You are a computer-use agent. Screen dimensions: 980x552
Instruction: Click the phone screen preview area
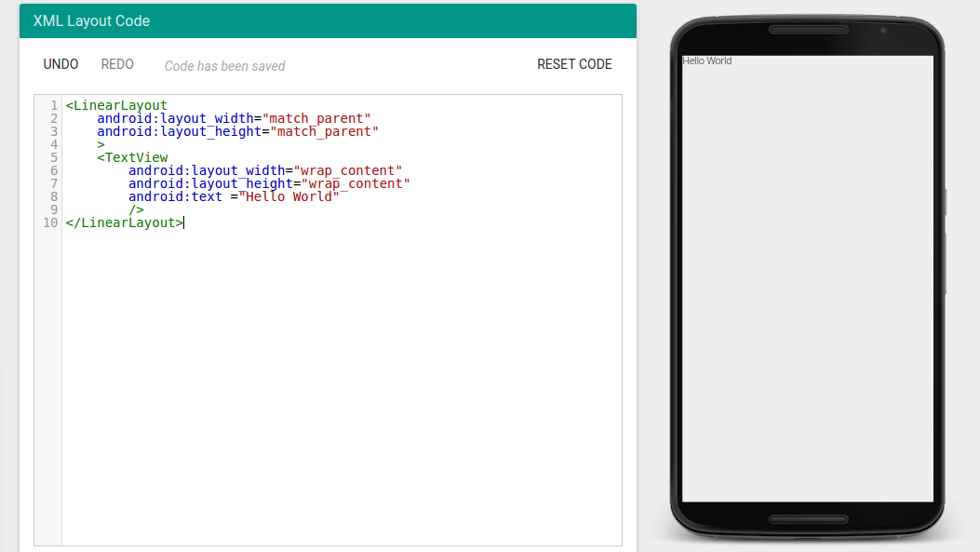[806, 279]
